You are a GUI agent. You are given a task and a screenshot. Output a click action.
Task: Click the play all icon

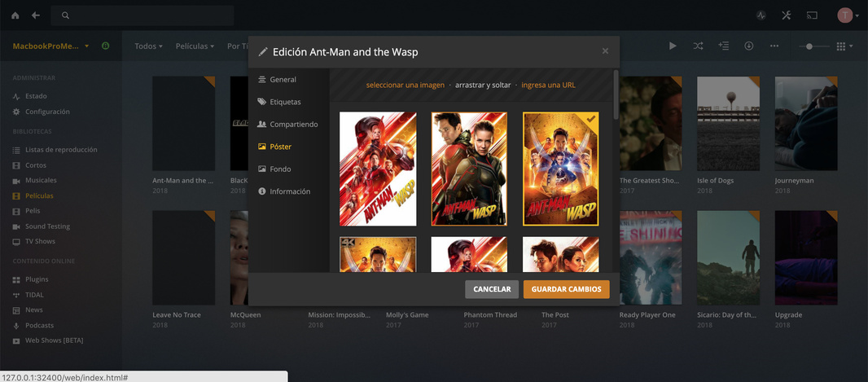tap(673, 46)
